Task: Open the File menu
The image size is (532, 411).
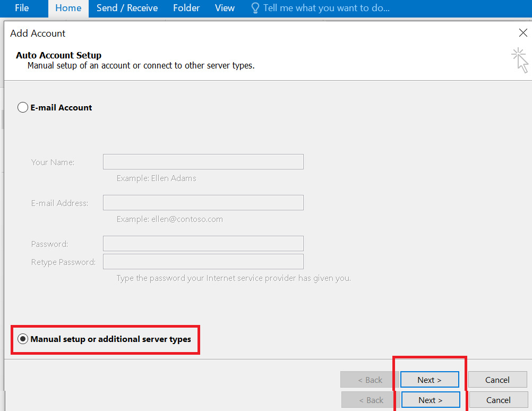Action: pos(21,8)
